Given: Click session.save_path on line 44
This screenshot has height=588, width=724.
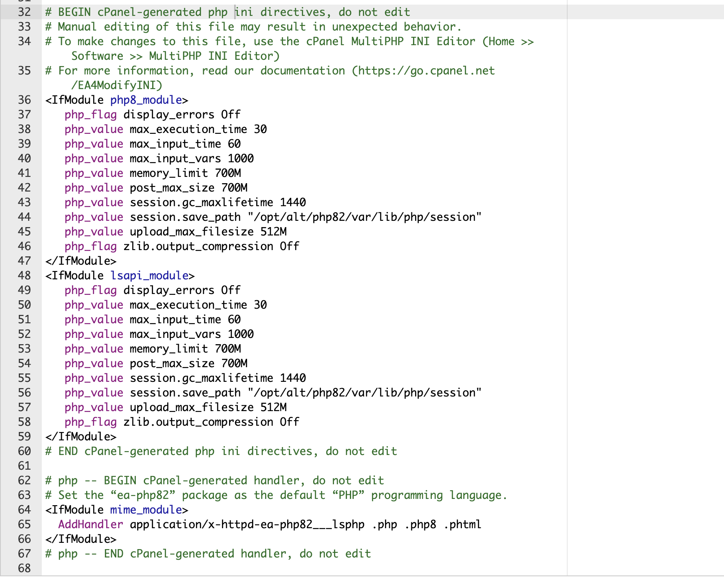Looking at the screenshot, I should tap(185, 217).
